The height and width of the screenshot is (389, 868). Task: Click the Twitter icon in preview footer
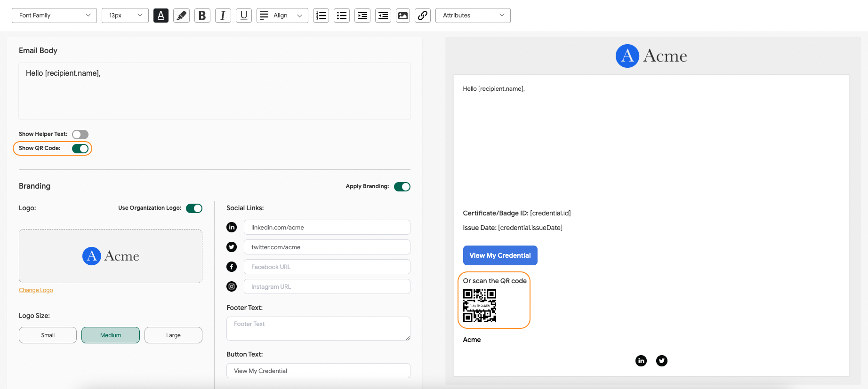[662, 361]
